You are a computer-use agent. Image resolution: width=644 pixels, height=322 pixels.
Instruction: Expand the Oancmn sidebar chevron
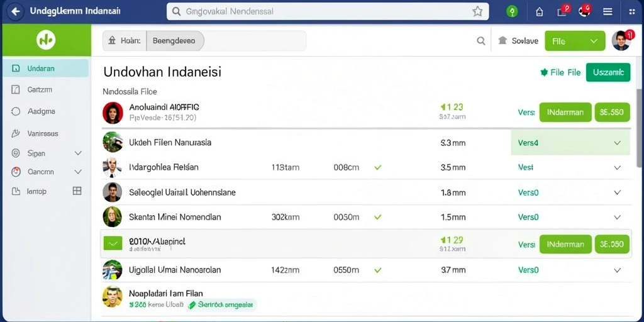click(78, 172)
